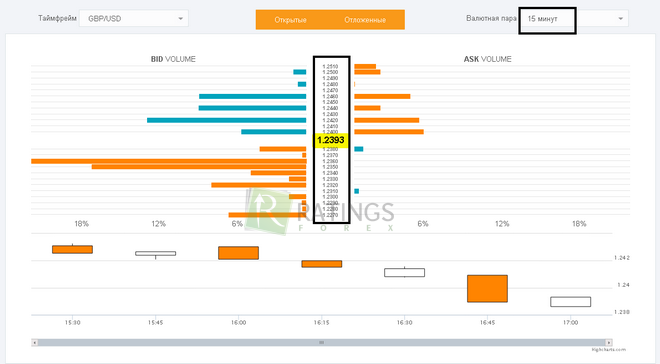Select the 17:00 white candlestick
The width and height of the screenshot is (660, 364).
(x=571, y=302)
